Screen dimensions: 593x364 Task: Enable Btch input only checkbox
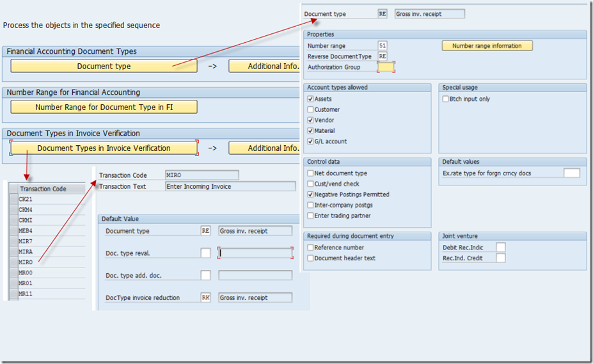[445, 99]
